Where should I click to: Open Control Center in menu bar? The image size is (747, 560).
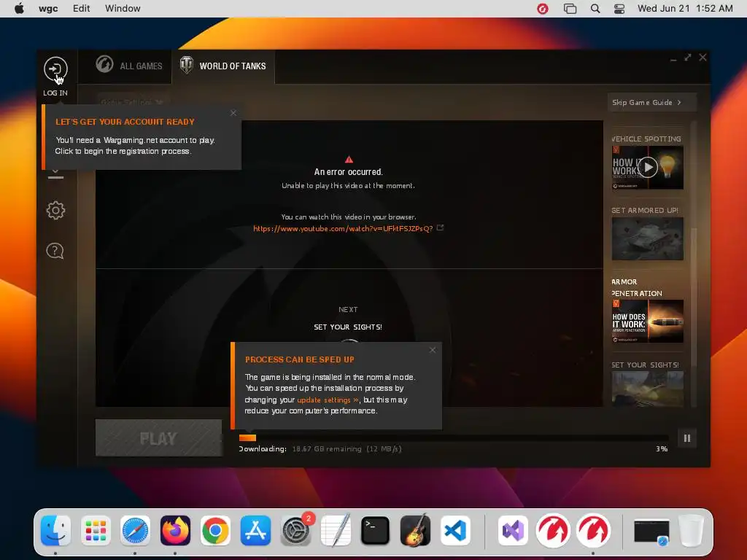pyautogui.click(x=619, y=9)
